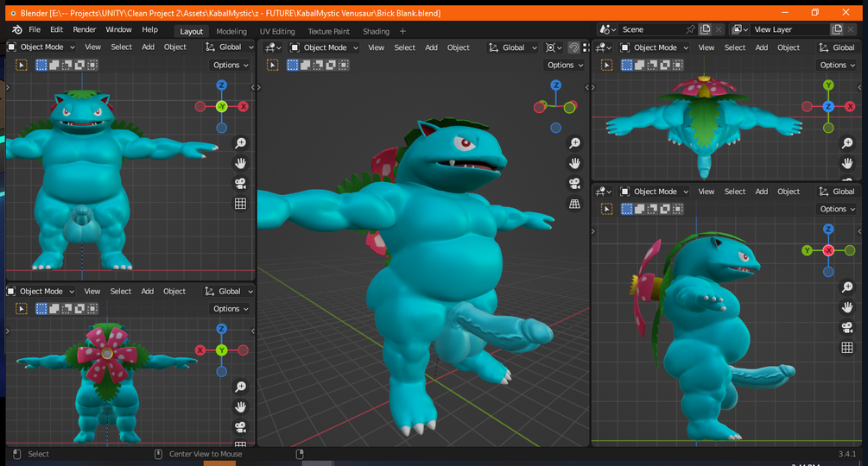Click the perspective/orthographic grid icon in the perspective viewport

574,204
